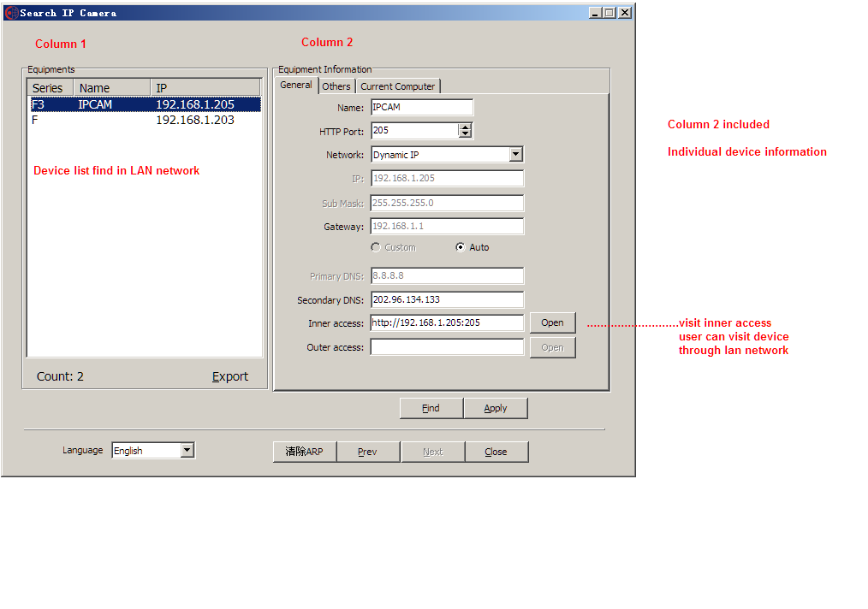This screenshot has height=609, width=868.
Task: Close the dialog with Close button
Action: click(x=496, y=452)
